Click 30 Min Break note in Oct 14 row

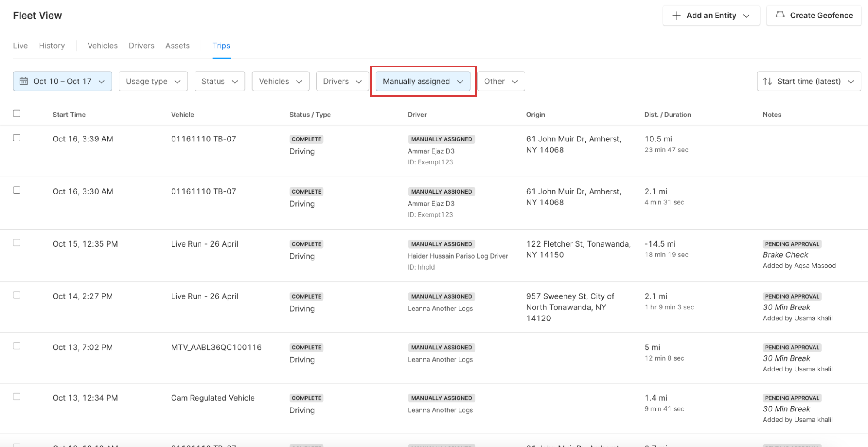tap(786, 307)
